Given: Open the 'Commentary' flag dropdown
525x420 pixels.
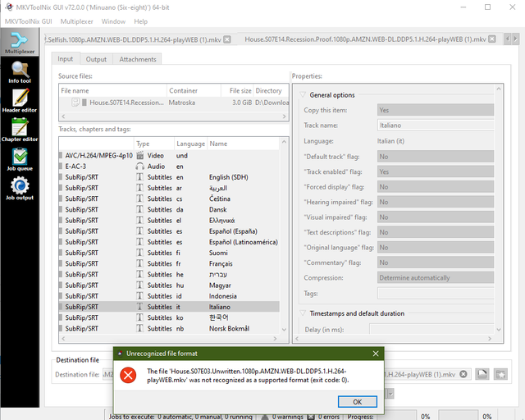Looking at the screenshot, I should point(436,262).
